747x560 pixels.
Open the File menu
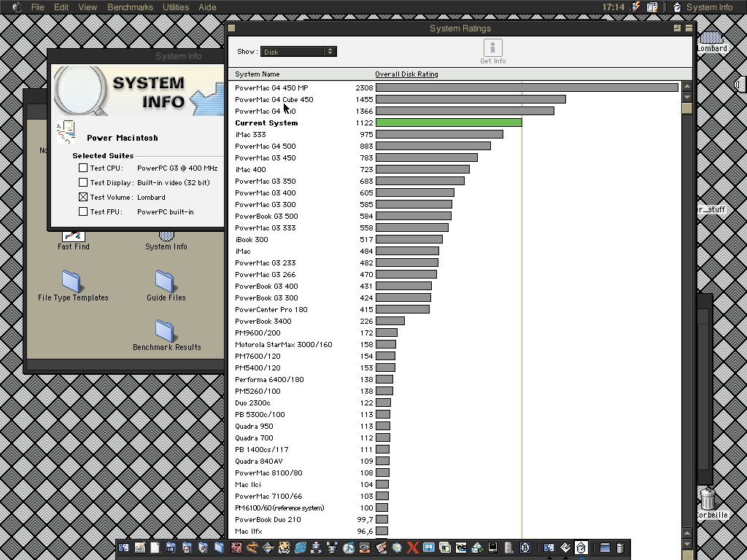pyautogui.click(x=37, y=7)
